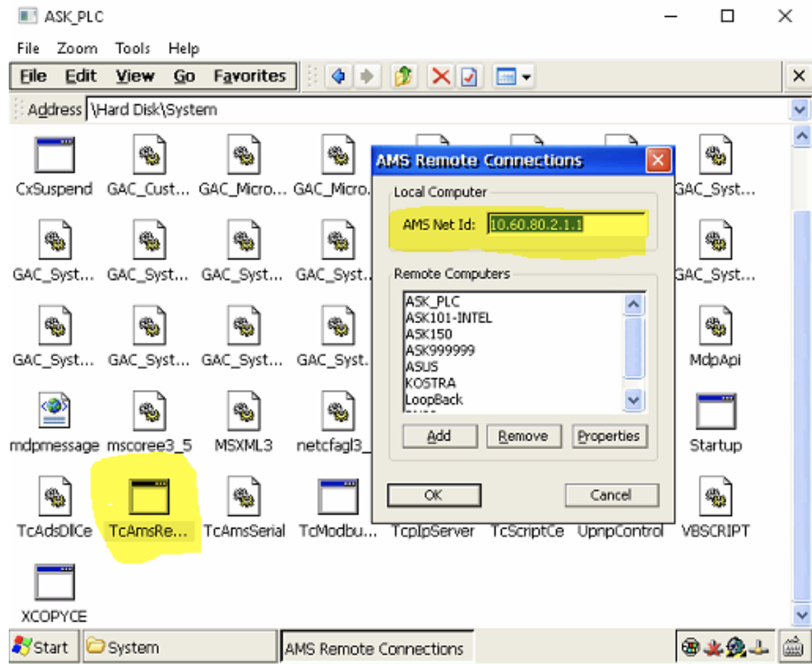Open the Favorites menu

pos(249,76)
